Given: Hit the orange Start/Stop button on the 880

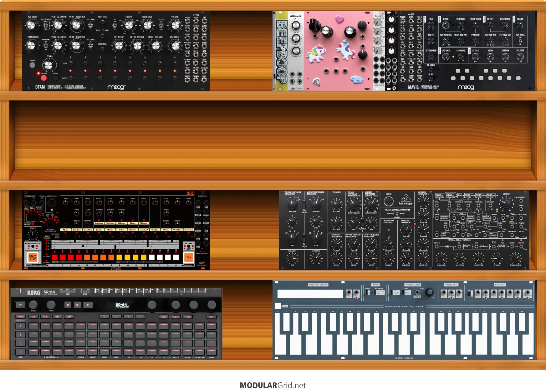Looking at the screenshot, I should pyautogui.click(x=33, y=257).
